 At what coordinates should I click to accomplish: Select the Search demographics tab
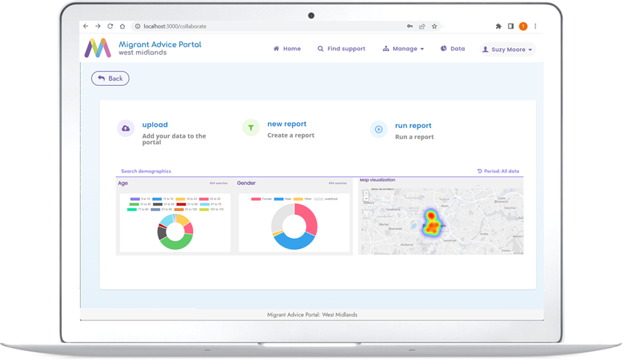pyautogui.click(x=146, y=171)
